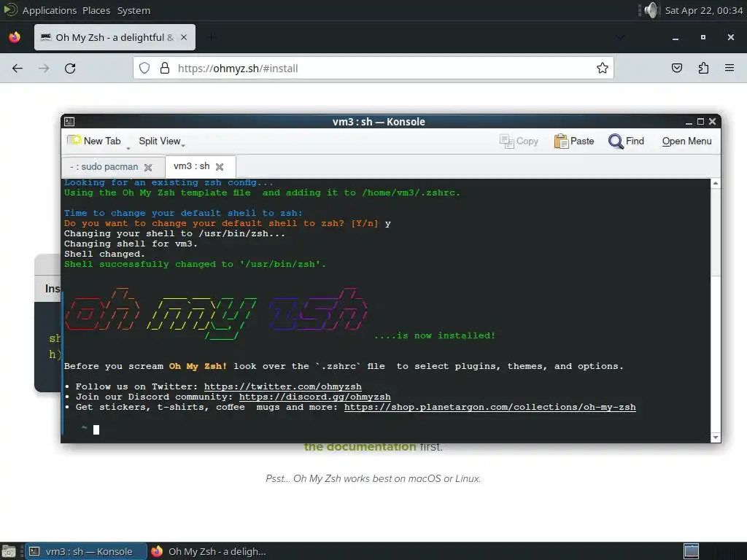Click the workspace switcher in bottom panel

(692, 551)
